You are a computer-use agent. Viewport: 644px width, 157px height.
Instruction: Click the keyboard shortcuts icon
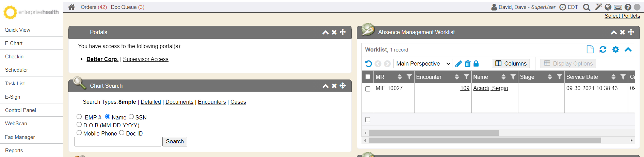(x=618, y=7)
